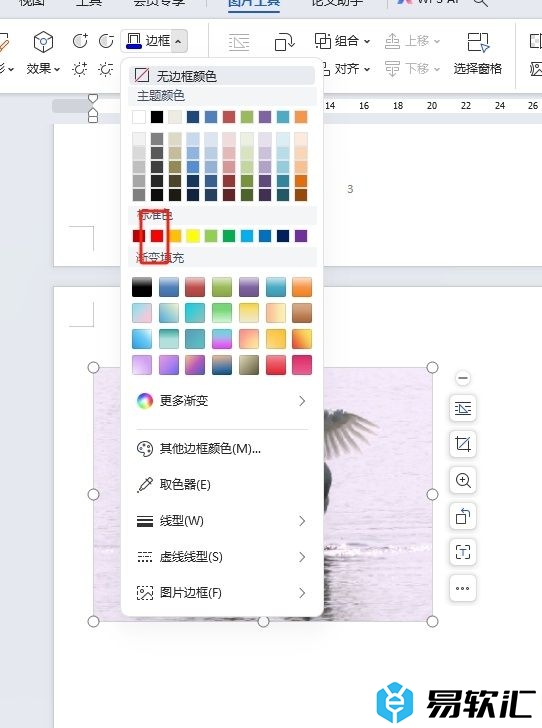Click the magnifier zoom icon beside image

[463, 480]
